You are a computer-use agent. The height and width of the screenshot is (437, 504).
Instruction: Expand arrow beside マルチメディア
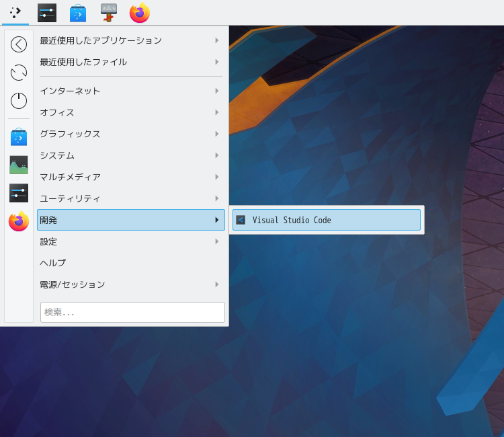[x=217, y=177]
